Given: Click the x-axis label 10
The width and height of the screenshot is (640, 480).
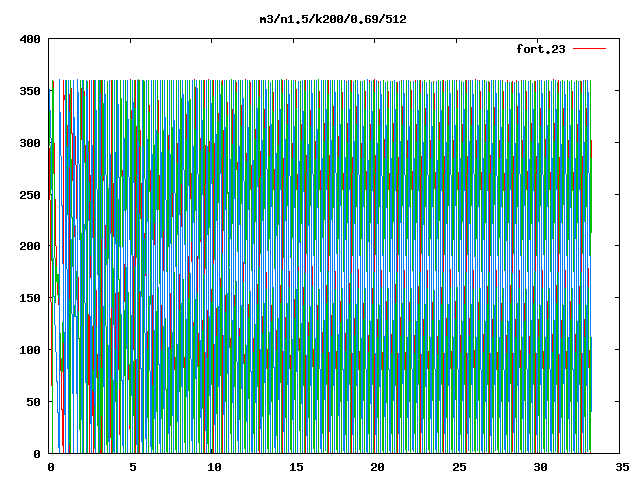Looking at the screenshot, I should [x=214, y=467].
